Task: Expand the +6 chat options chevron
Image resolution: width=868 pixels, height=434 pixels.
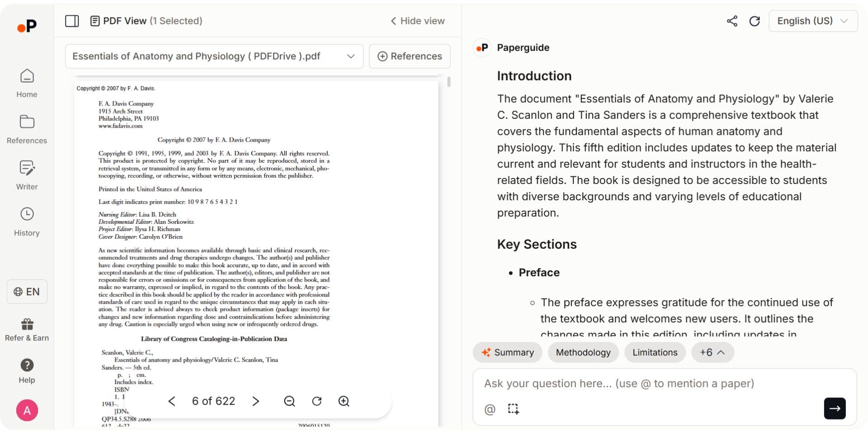Action: pos(712,352)
